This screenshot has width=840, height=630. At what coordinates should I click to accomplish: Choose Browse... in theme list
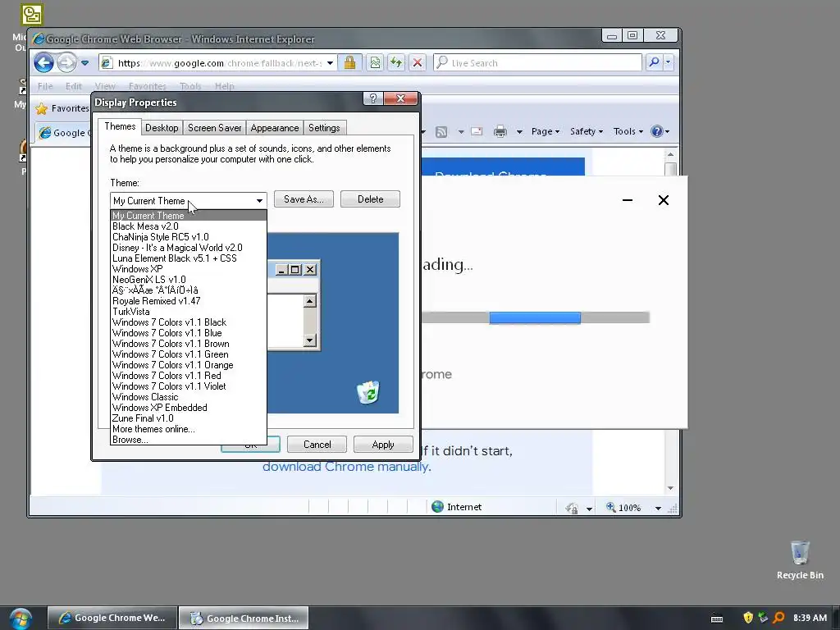(x=188, y=440)
